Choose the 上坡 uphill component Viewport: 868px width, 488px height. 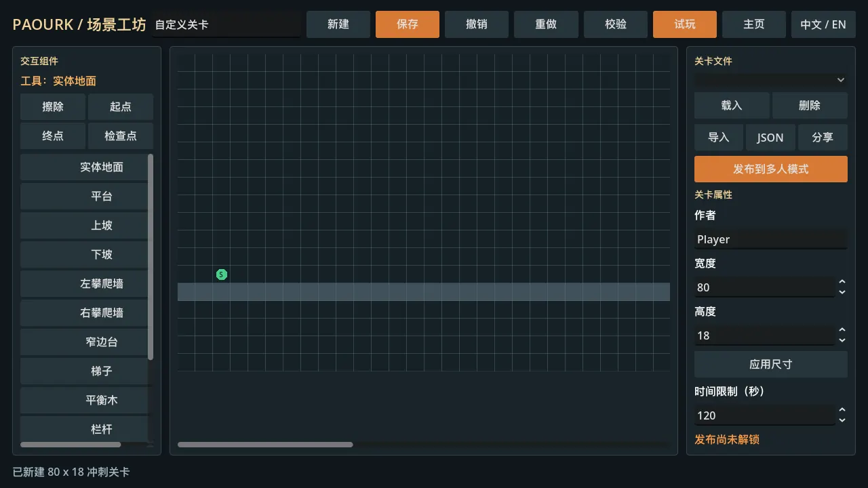(84, 225)
